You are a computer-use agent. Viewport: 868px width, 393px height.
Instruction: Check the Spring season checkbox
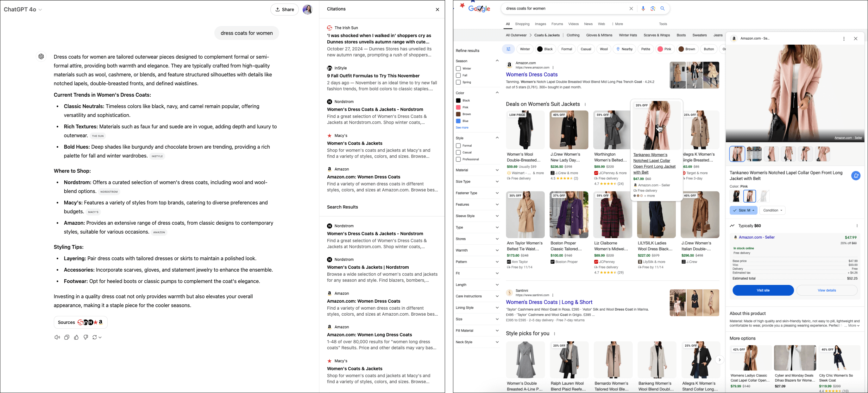pos(458,82)
